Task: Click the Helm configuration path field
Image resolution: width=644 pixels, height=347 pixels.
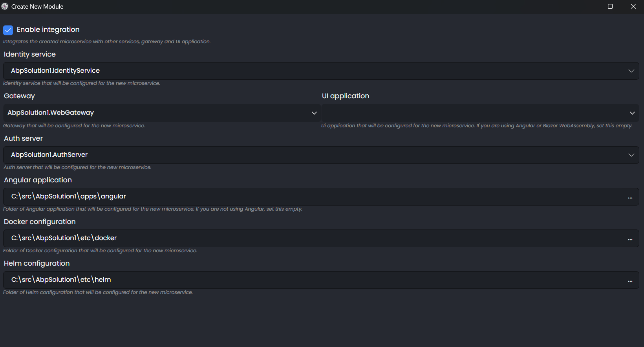Action: coord(314,280)
